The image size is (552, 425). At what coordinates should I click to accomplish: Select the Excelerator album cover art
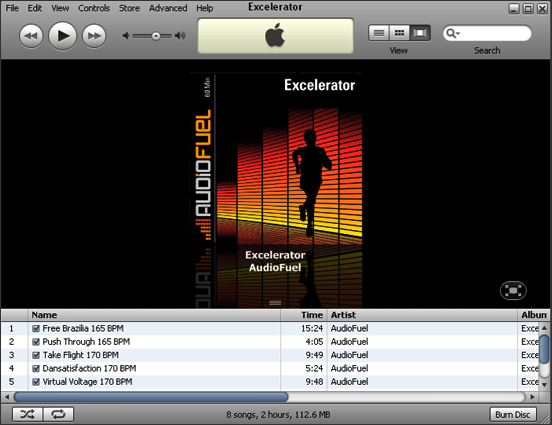click(x=276, y=158)
